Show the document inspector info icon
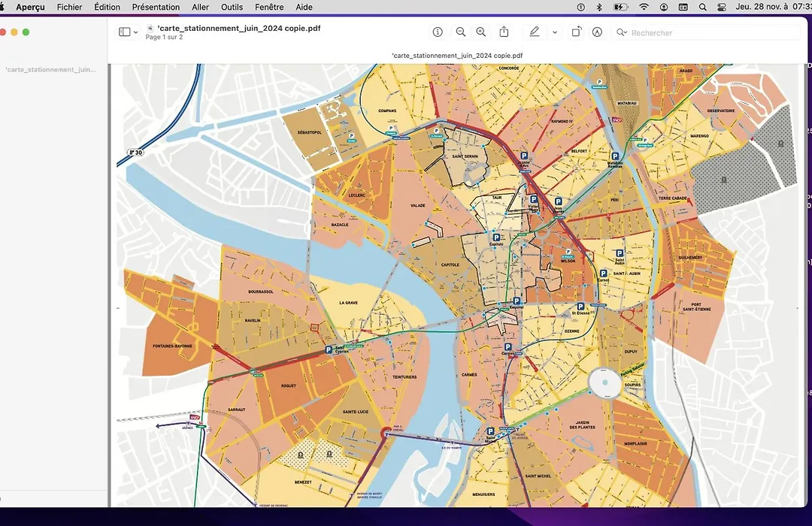Viewport: 812px width, 526px height. tap(438, 32)
